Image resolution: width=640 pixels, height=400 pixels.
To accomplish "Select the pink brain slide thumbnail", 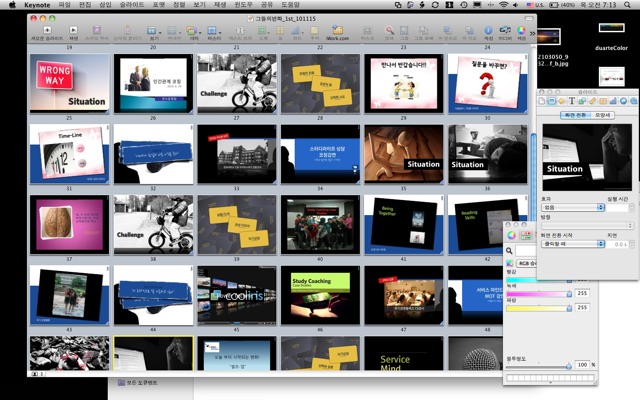I will click(69, 224).
